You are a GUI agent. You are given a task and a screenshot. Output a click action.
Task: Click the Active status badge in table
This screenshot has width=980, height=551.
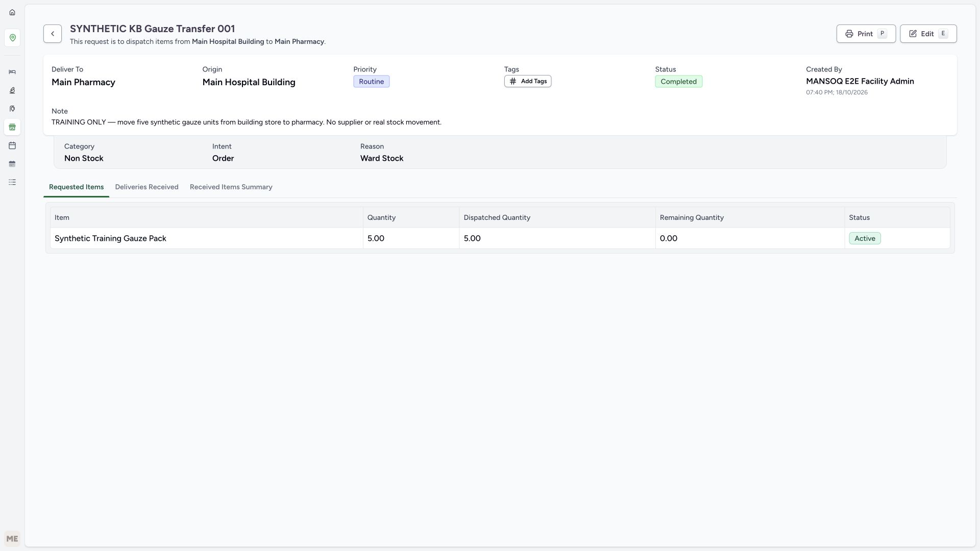[865, 238]
